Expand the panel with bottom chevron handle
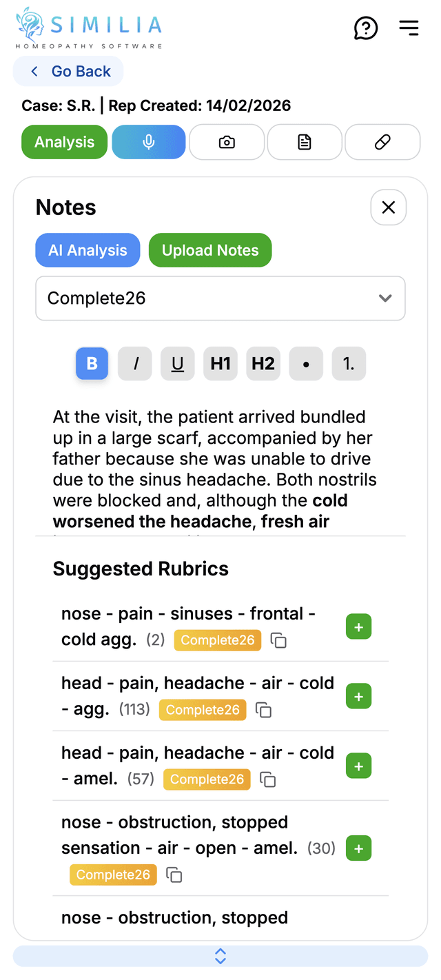 pyautogui.click(x=220, y=956)
